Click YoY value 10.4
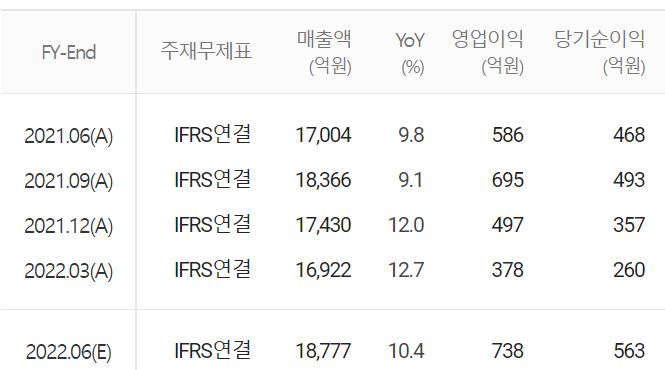The image size is (665, 370). pos(406,351)
